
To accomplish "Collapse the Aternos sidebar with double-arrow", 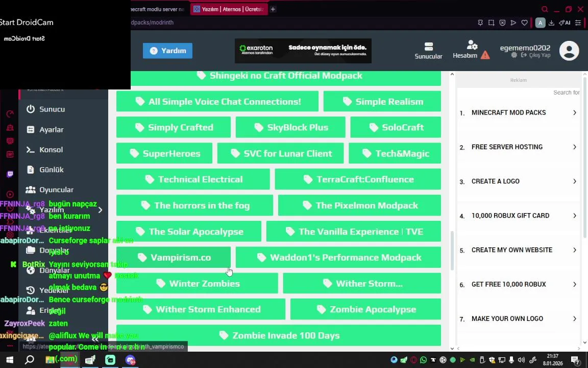I will click(95, 339).
